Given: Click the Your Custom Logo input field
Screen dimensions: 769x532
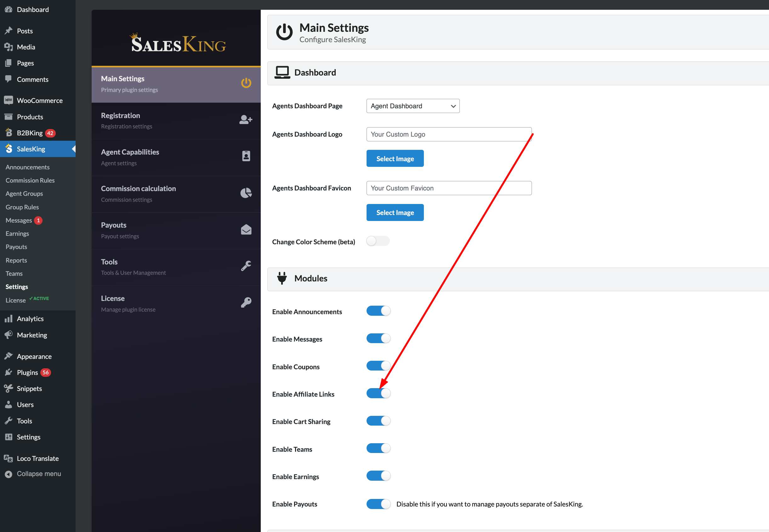Looking at the screenshot, I should (449, 134).
